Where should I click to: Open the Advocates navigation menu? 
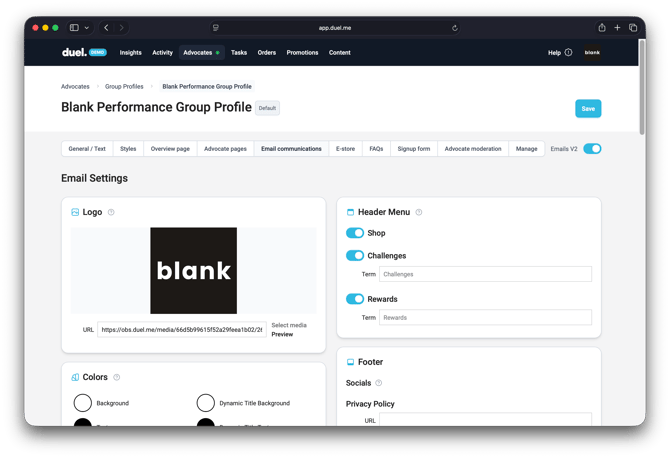tap(198, 53)
